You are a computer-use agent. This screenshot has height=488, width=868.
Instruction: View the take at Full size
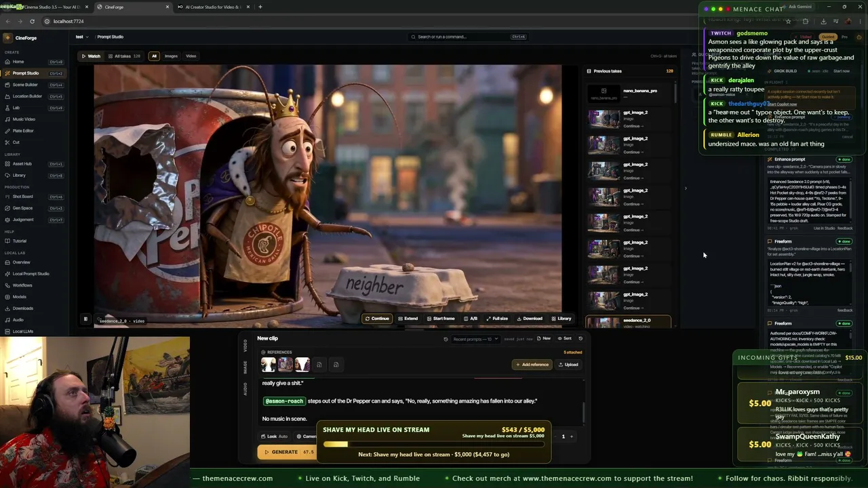(497, 319)
